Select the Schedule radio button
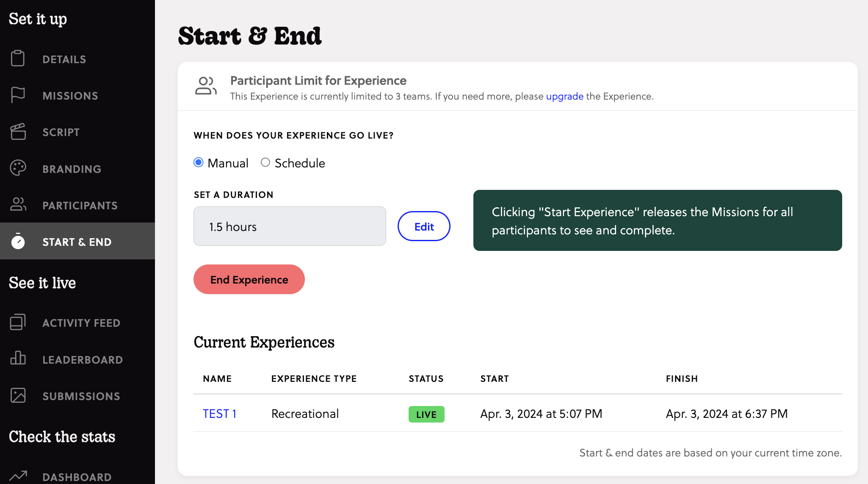The width and height of the screenshot is (868, 484). (265, 163)
